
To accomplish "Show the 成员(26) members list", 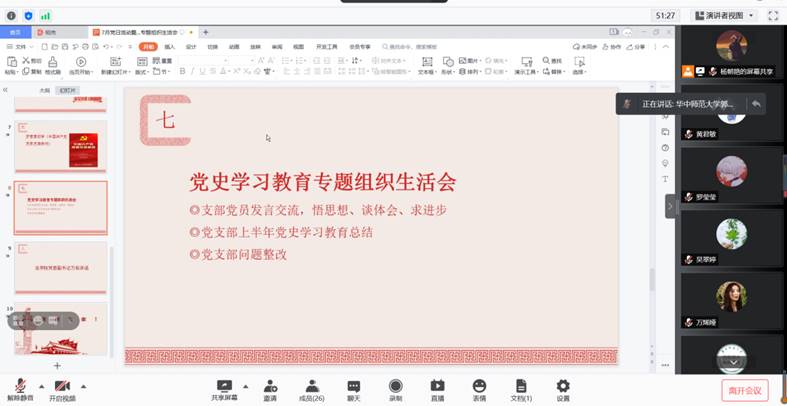I will 312,388.
